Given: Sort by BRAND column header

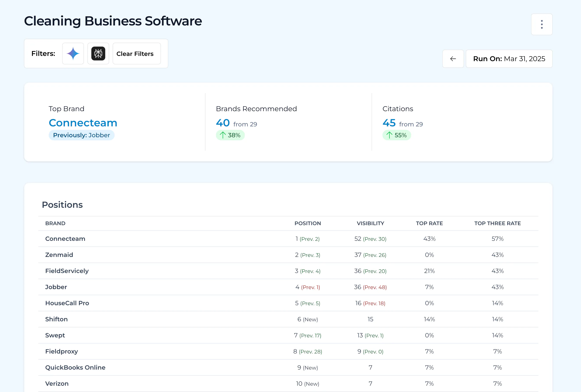Looking at the screenshot, I should click(55, 223).
